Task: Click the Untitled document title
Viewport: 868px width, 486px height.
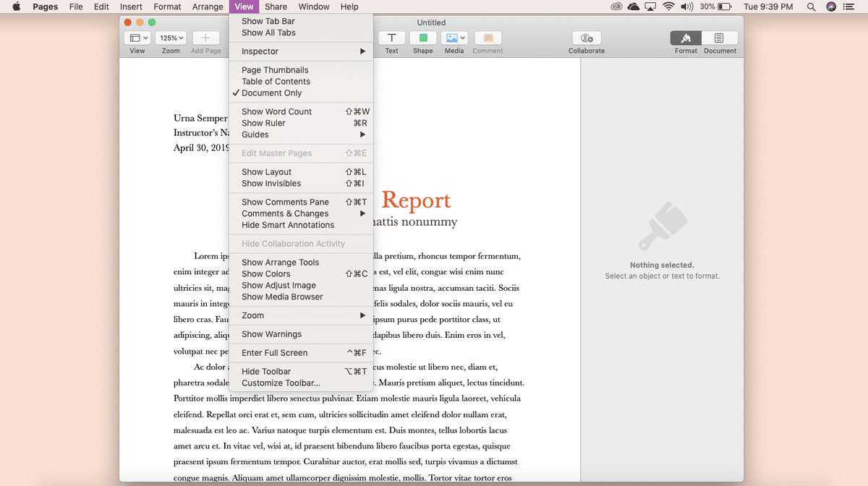Action: [x=431, y=22]
